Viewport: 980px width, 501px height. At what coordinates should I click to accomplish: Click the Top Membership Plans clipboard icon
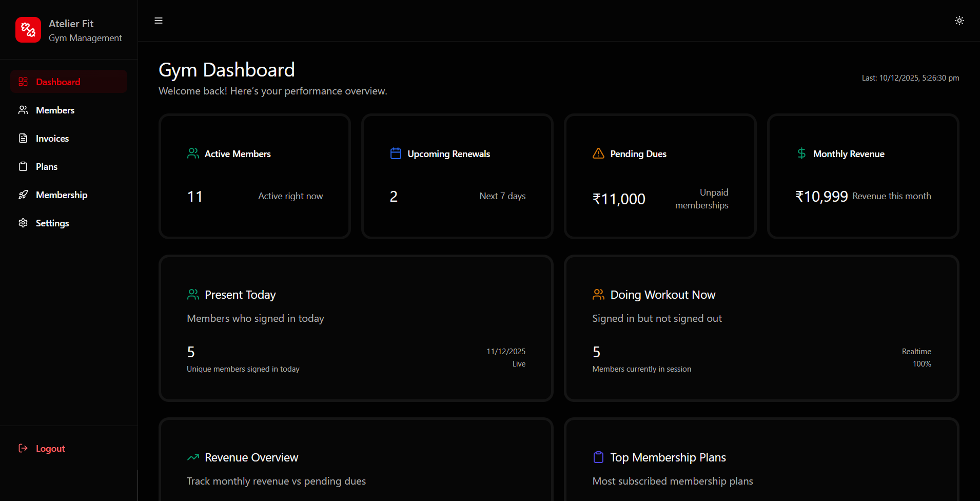[x=598, y=457]
